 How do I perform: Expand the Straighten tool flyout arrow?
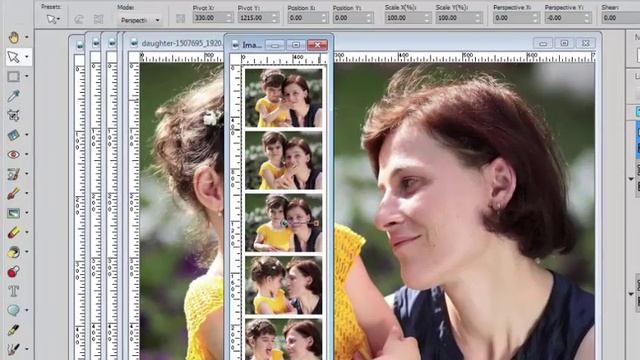(x=27, y=135)
